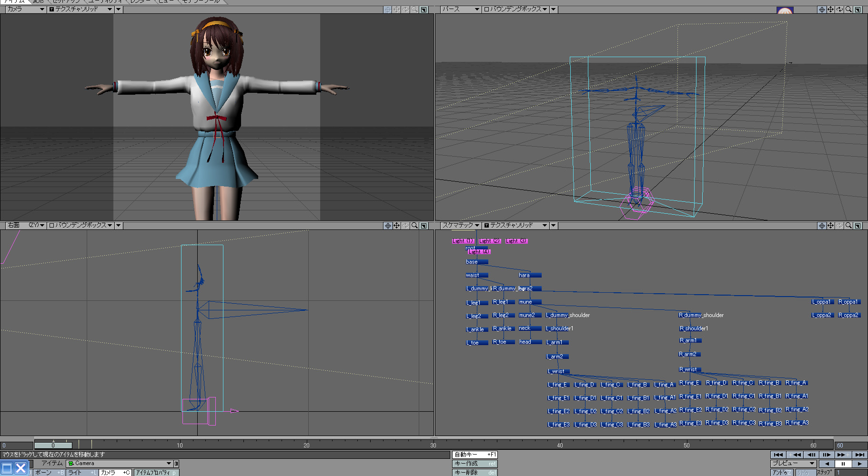The height and width of the screenshot is (476, 868).
Task: Step back one frame
Action: (x=811, y=455)
